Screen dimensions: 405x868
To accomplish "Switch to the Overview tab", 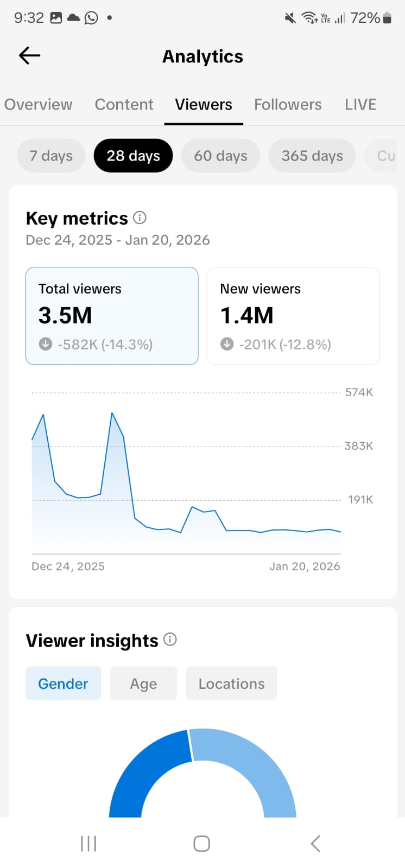I will click(x=38, y=105).
